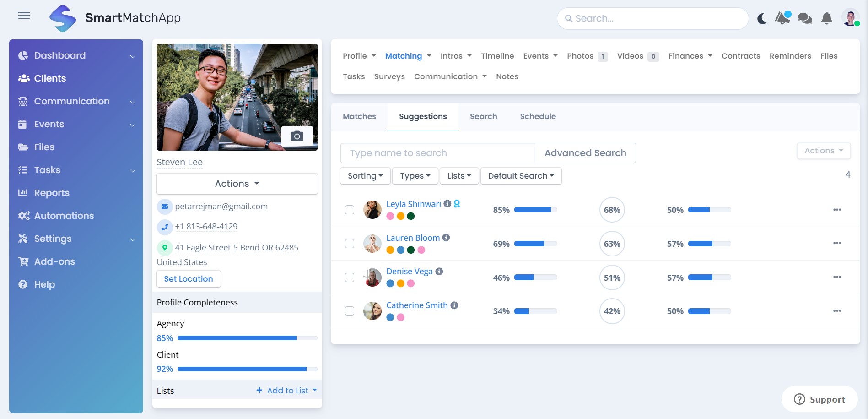Open notifications bell icon
Image resolution: width=868 pixels, height=419 pixels.
(x=826, y=18)
